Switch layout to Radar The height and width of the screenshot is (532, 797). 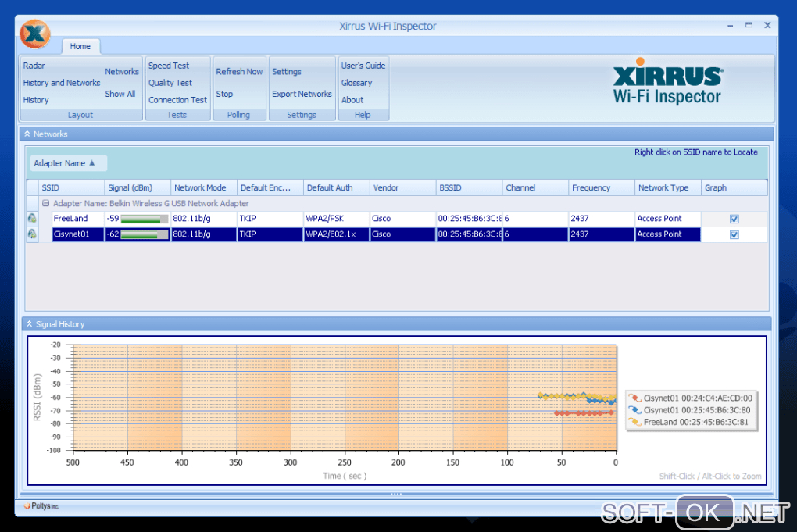[x=34, y=66]
